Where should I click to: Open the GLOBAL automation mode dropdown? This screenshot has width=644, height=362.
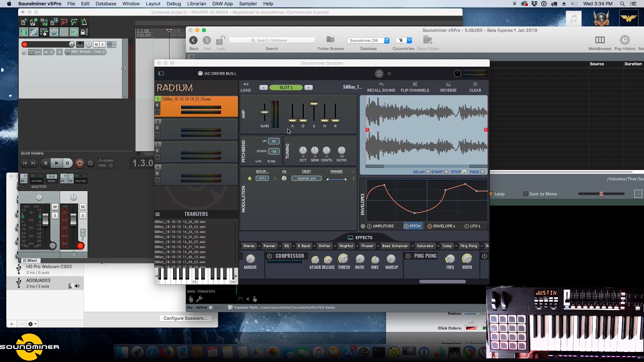point(106,162)
